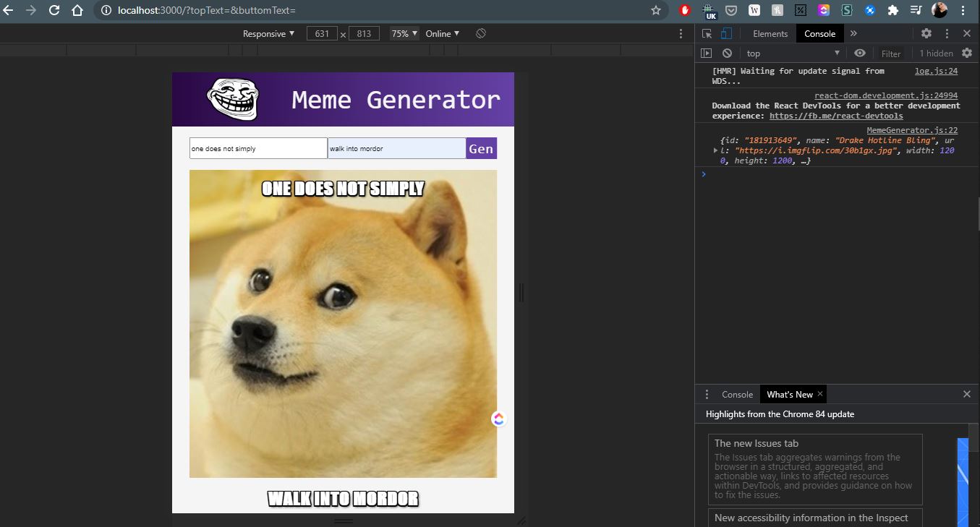Image resolution: width=980 pixels, height=527 pixels.
Task: Click the viewport width field 631
Action: [322, 34]
